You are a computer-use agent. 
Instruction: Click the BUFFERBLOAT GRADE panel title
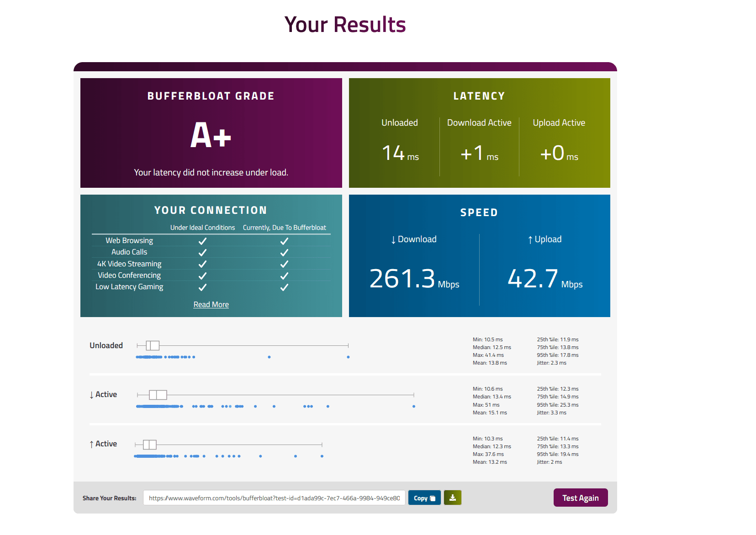[x=211, y=96]
